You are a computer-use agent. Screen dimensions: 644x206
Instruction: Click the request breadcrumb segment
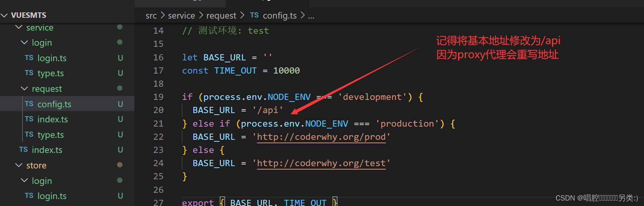[221, 15]
